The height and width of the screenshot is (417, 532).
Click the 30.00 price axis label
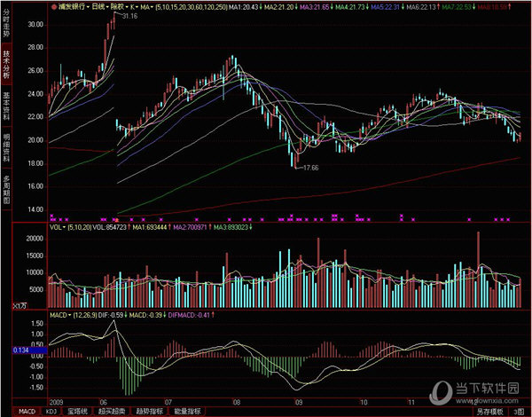pos(35,25)
